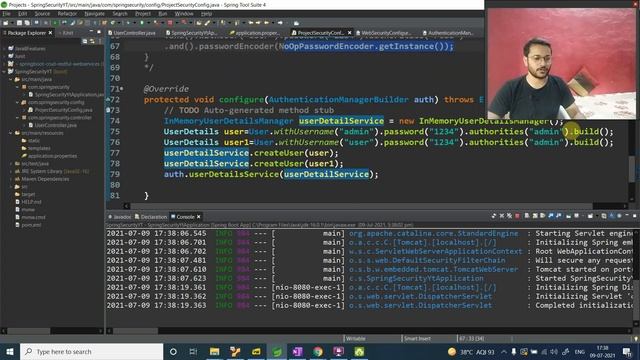This screenshot has height=360, width=640.
Task: Open ProjectSecurityConfig.java in Package Explorer
Action: point(63,110)
